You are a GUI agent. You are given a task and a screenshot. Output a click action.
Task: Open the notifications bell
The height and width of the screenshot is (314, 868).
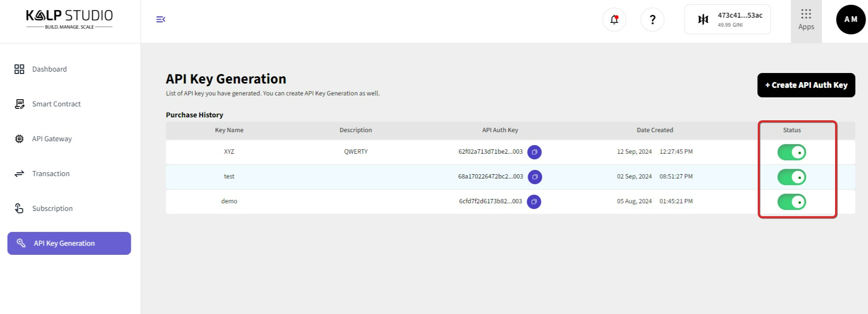point(614,20)
